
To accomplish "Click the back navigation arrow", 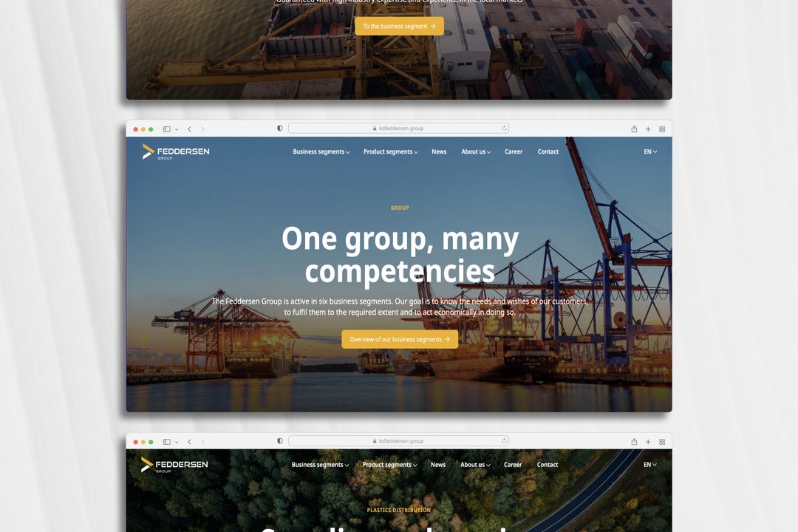I will (189, 128).
